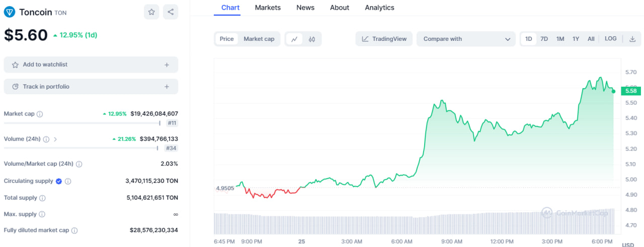Click the 4.9505 opening price label
This screenshot has width=644, height=247.
tap(225, 189)
